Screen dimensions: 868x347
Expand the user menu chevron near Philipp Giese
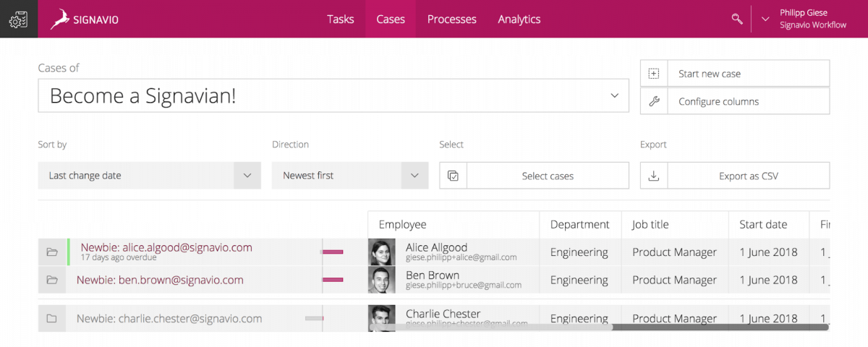click(765, 19)
